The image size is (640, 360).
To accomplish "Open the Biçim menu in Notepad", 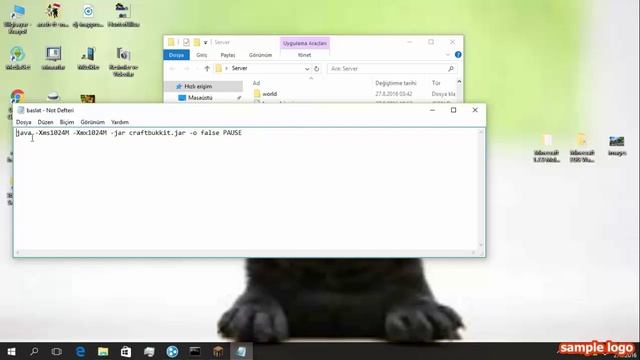I will pyautogui.click(x=67, y=122).
